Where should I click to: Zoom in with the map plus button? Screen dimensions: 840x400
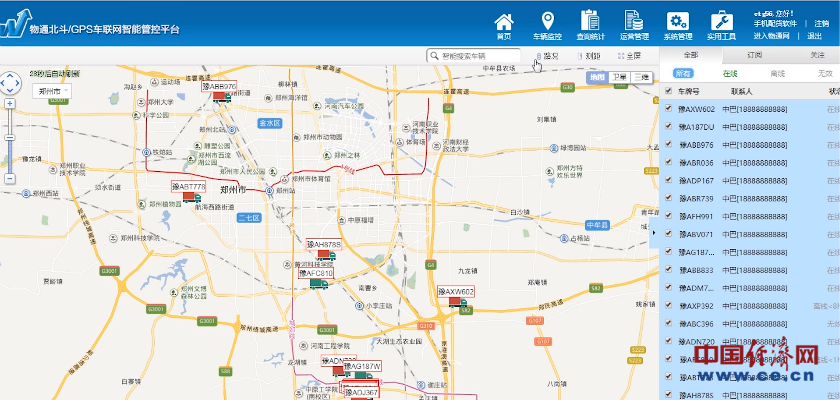point(10,103)
